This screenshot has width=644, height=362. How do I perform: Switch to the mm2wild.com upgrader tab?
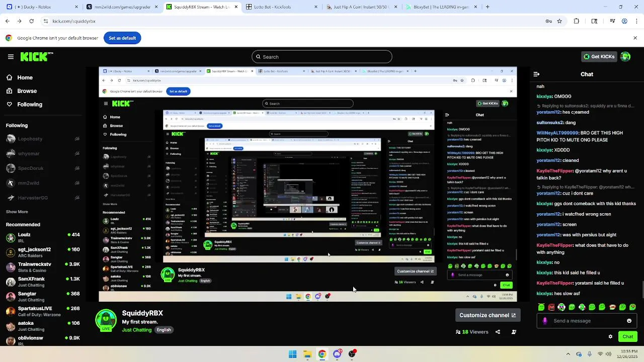122,7
